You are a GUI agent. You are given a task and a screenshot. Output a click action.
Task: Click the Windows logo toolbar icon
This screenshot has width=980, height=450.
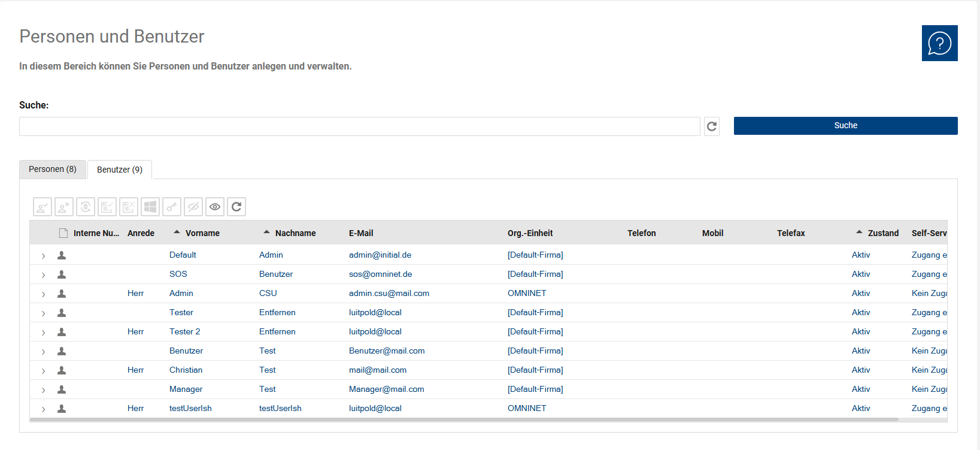(150, 207)
